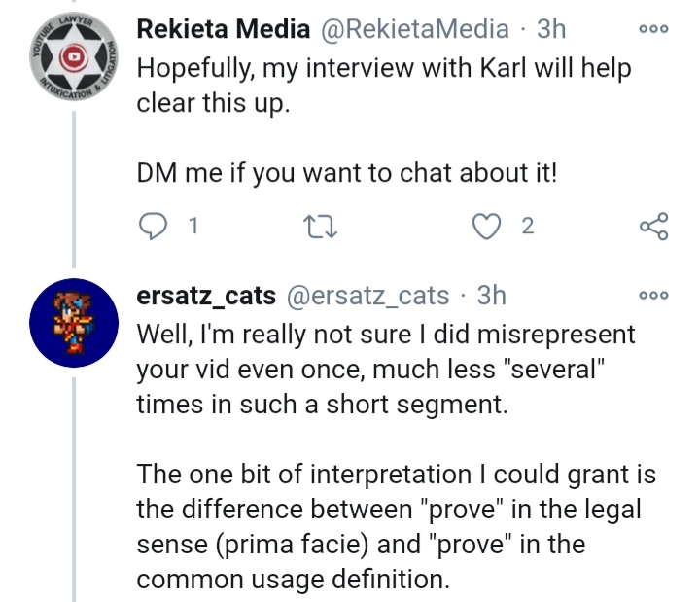Screen dimensions: 700x602
Task: Select the line "DM me if you want to chat"
Action: click(x=347, y=173)
